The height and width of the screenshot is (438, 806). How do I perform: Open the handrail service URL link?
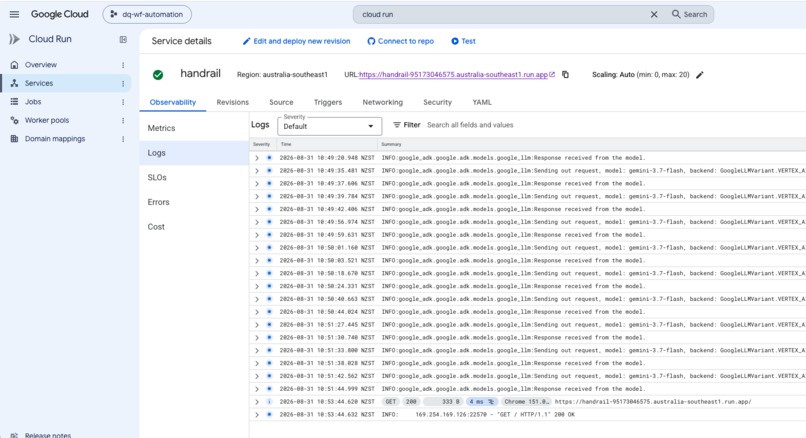pyautogui.click(x=453, y=75)
